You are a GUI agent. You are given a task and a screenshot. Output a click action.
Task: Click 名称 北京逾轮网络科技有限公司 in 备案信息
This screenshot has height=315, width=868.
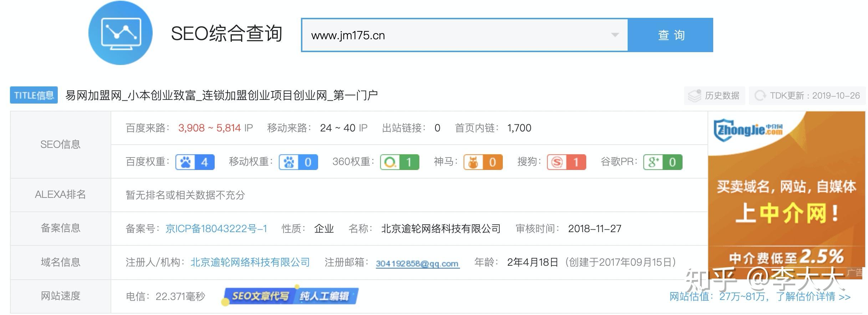[441, 229]
